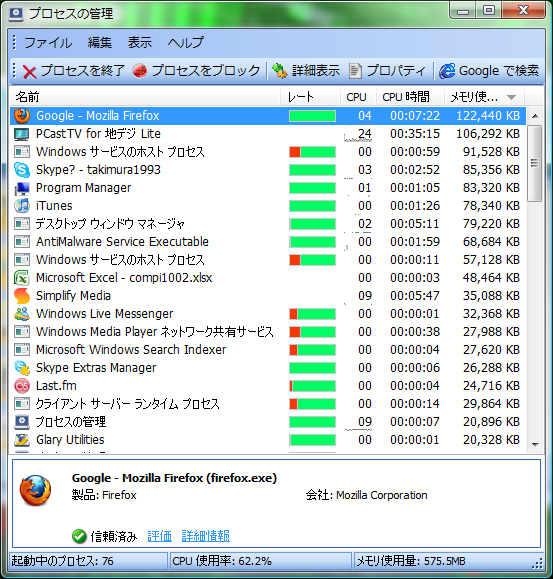Click the Google で検索 button label

coord(499,71)
